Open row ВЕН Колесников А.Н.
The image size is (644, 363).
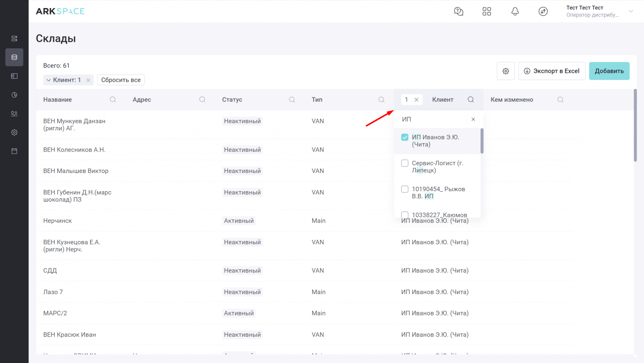coord(305,150)
